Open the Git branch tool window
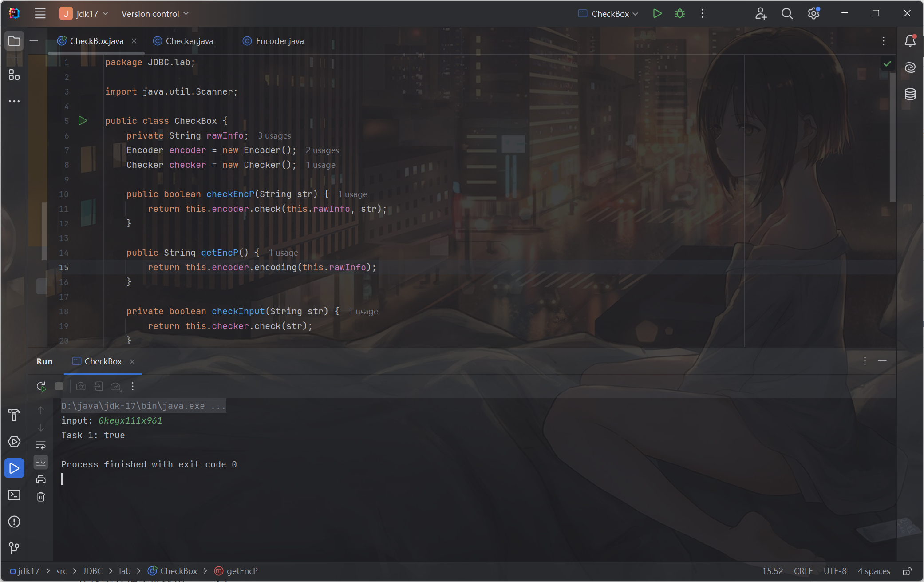Viewport: 924px width, 582px height. coord(14,548)
